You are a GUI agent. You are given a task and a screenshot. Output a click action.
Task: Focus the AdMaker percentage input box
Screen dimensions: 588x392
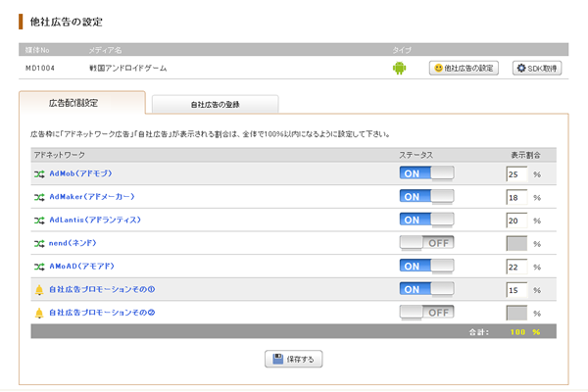514,196
